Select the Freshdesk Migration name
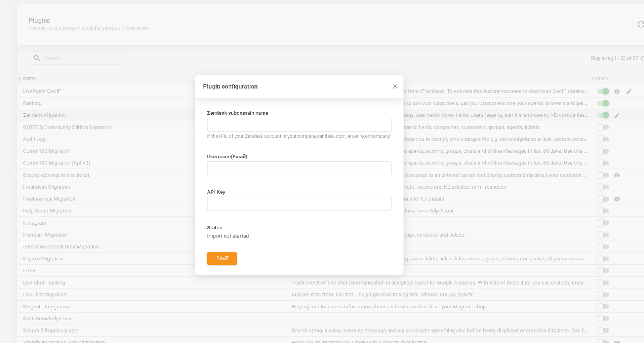The width and height of the screenshot is (644, 343). [x=47, y=187]
